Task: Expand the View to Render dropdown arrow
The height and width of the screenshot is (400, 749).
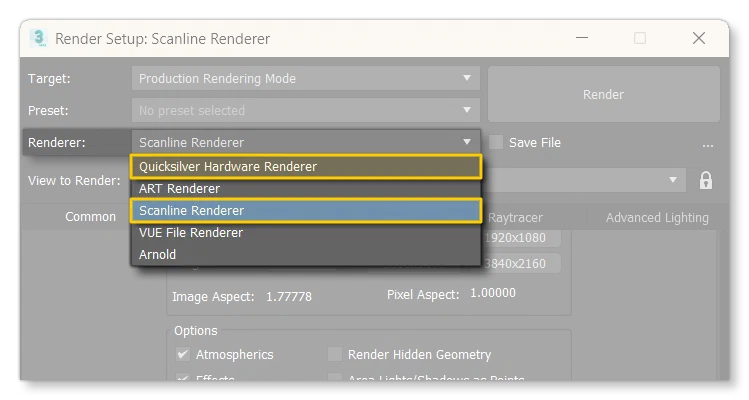Action: [673, 180]
